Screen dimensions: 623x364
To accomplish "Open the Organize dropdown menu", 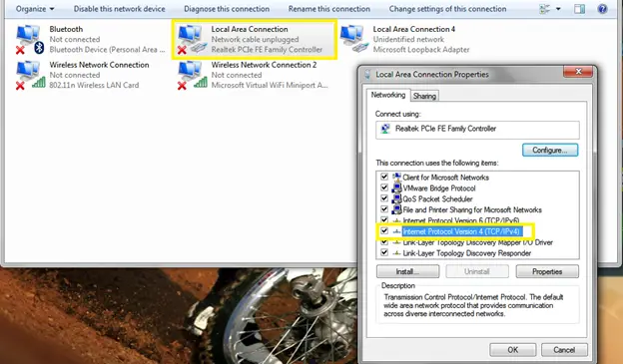I will [x=35, y=9].
